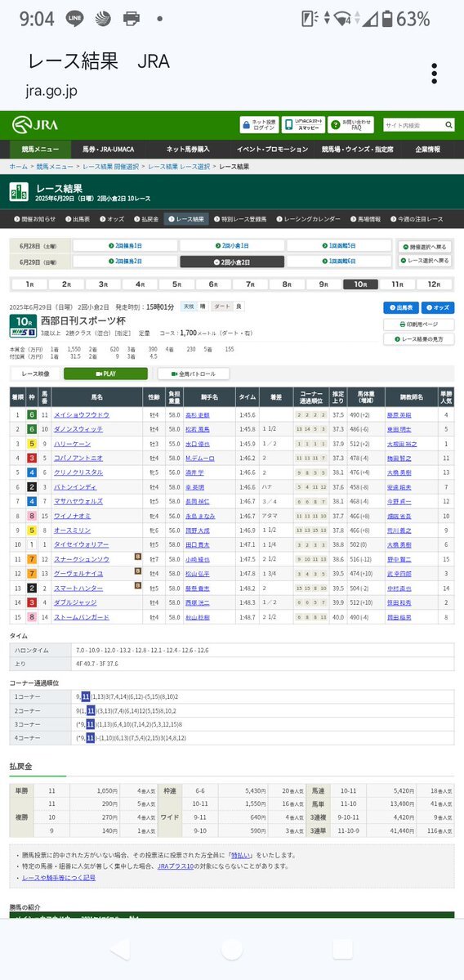The width and height of the screenshot is (464, 980).
Task: Open レース結果の見方 guide button
Action: 418,338
